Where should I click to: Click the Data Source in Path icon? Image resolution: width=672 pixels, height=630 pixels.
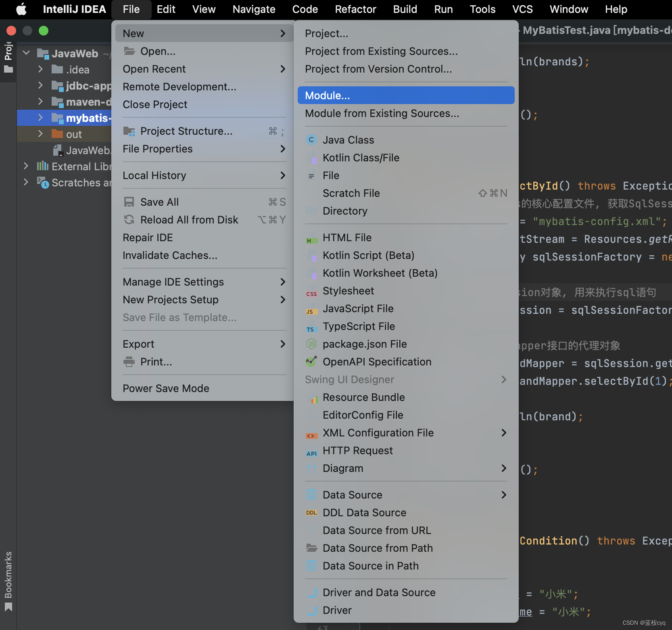coord(311,566)
